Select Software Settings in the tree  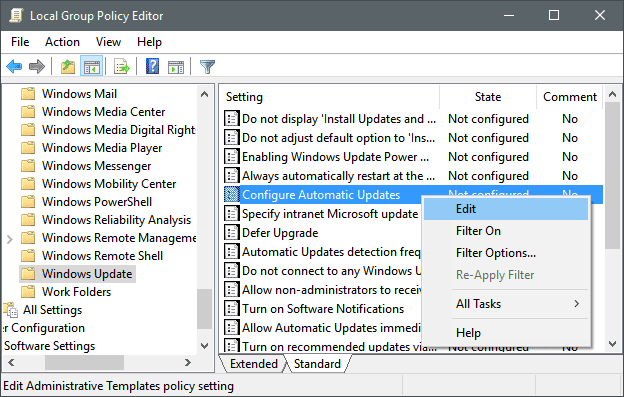tap(49, 346)
